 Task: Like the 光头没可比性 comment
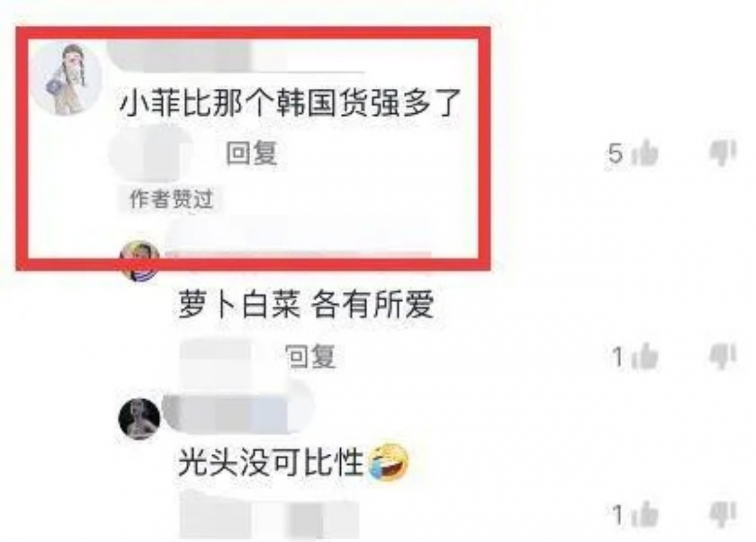point(644,516)
